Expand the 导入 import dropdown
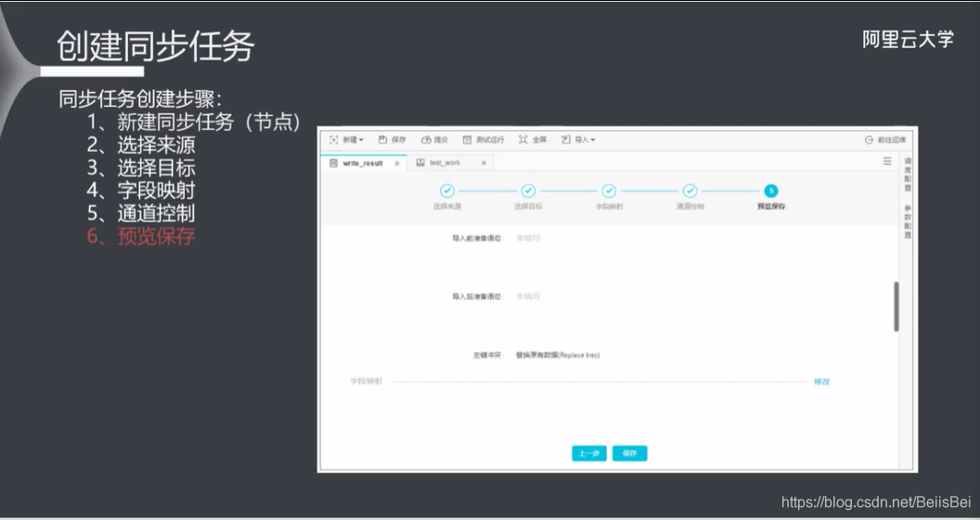The height and width of the screenshot is (520, 980). (578, 140)
